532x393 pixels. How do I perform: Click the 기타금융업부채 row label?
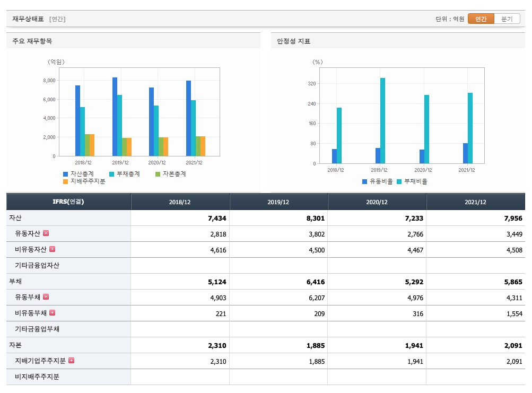pos(37,329)
